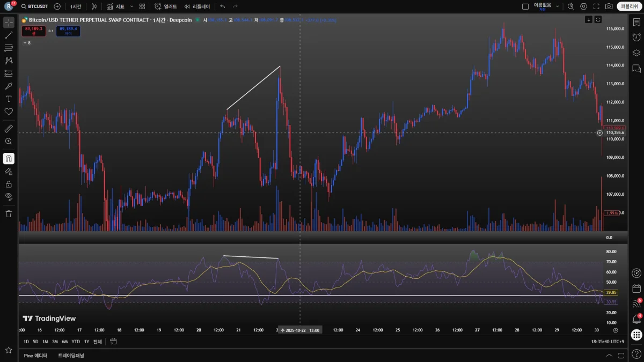The image size is (644, 362).
Task: Open chart settings hexagon icon
Action: pos(583,6)
